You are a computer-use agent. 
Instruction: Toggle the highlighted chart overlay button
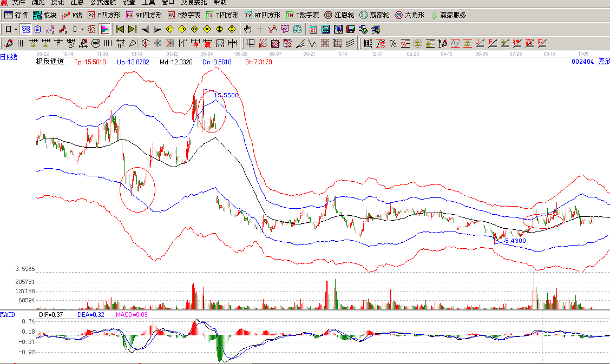[x=106, y=29]
